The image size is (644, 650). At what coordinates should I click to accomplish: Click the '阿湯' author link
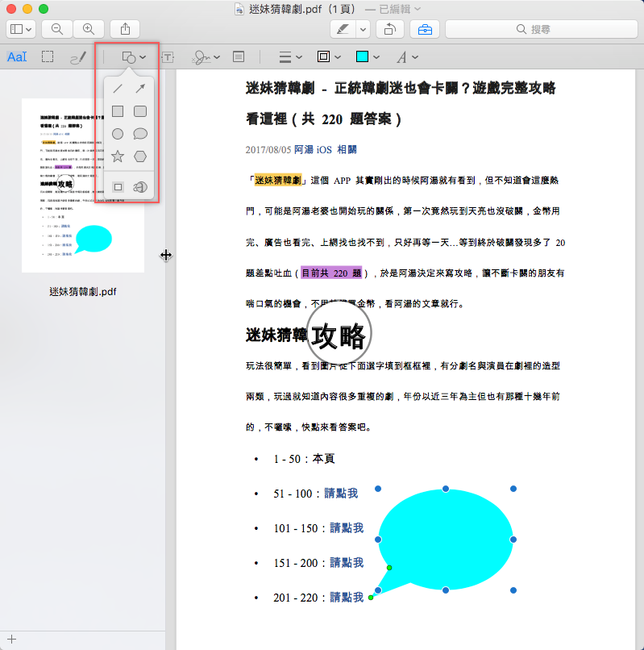click(x=304, y=150)
